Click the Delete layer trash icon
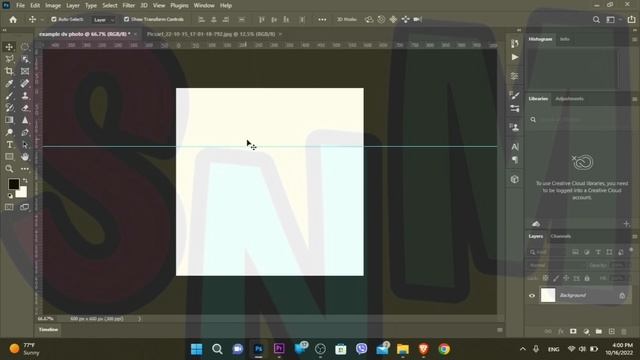 pos(624,331)
